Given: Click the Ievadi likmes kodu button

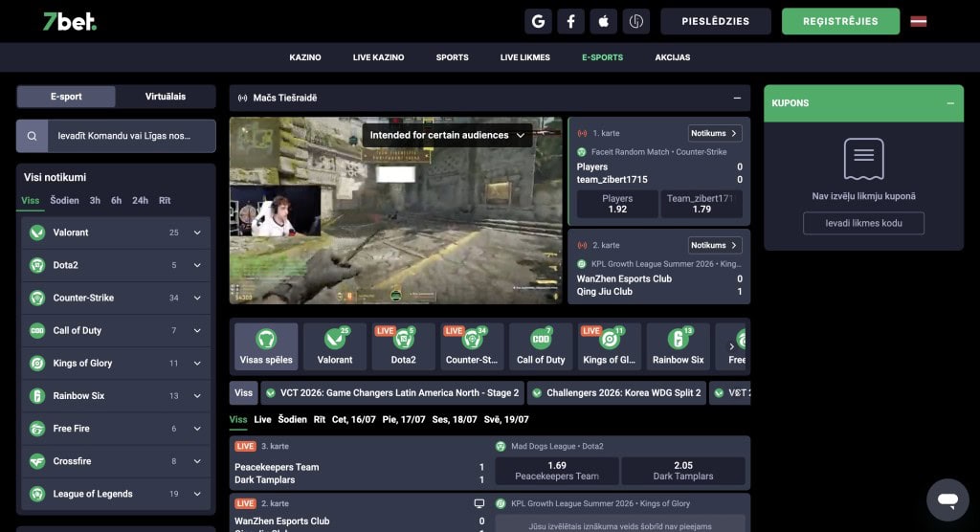Looking at the screenshot, I should click(863, 223).
